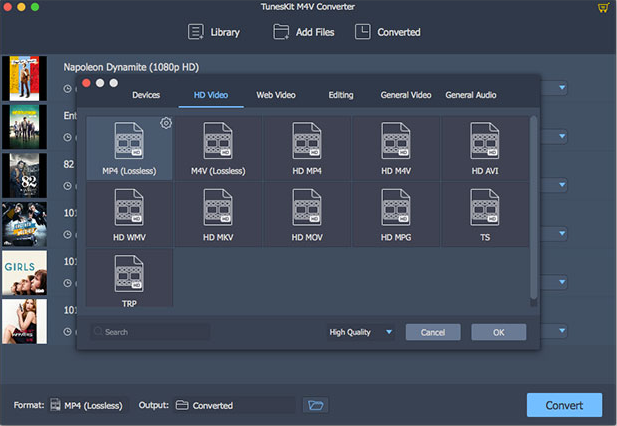
Task: Open dropdown arrow on the last movie row
Action: click(x=562, y=329)
